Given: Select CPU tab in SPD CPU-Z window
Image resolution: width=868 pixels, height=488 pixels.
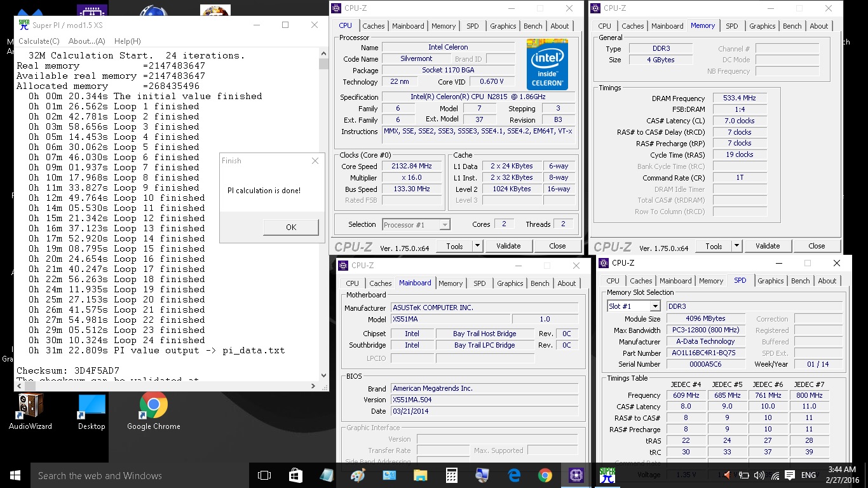Looking at the screenshot, I should coord(613,281).
